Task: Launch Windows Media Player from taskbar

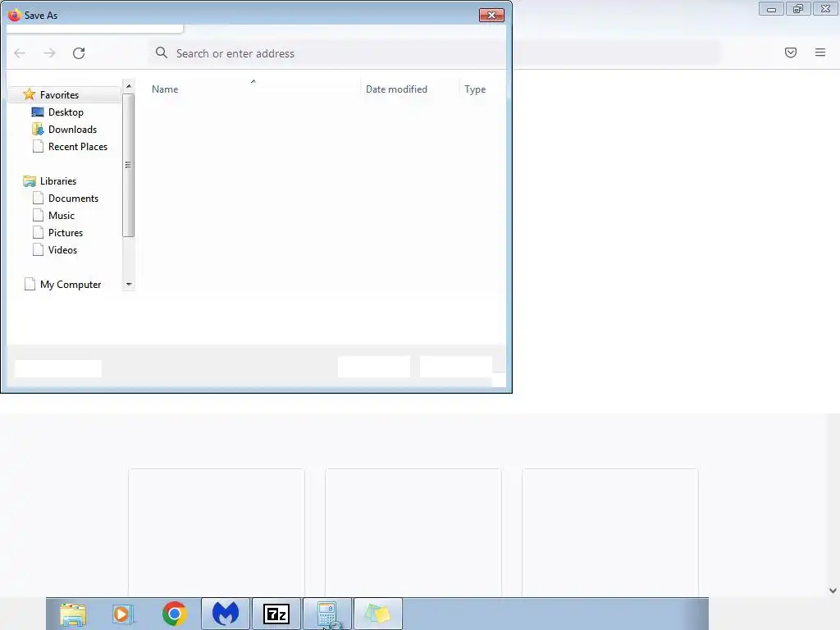Action: tap(123, 614)
